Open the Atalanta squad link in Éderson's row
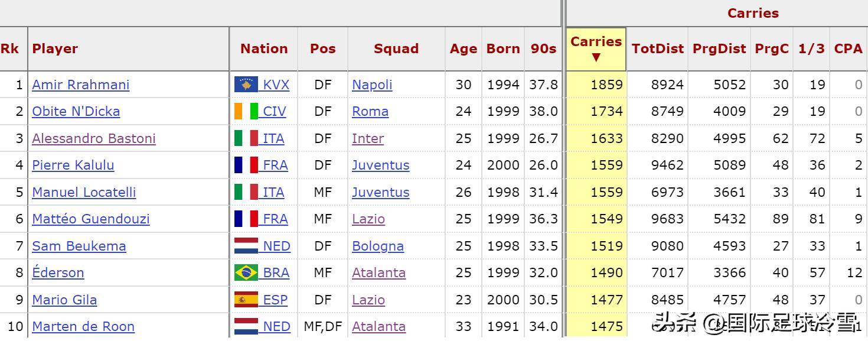Image resolution: width=868 pixels, height=344 pixels. 378,272
